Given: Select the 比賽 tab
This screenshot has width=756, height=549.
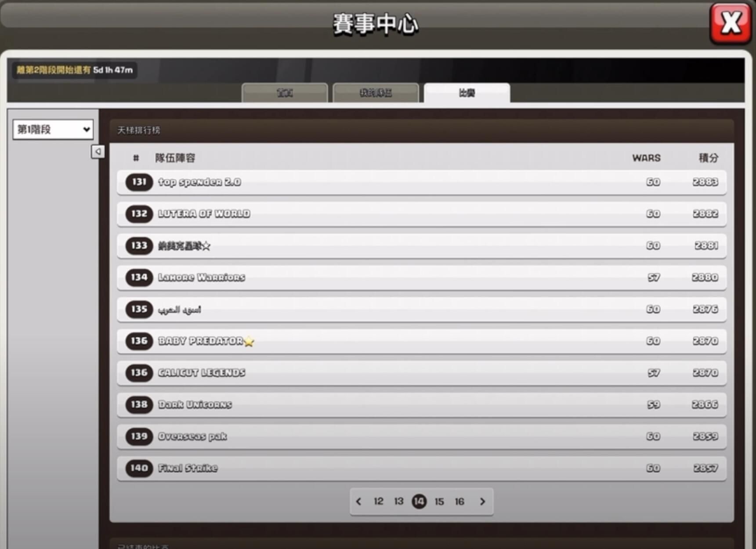Looking at the screenshot, I should point(467,93).
